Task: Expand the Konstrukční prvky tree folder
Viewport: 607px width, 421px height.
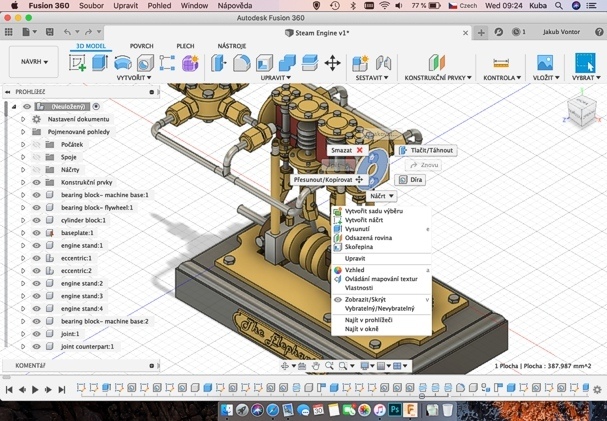Action: [23, 182]
